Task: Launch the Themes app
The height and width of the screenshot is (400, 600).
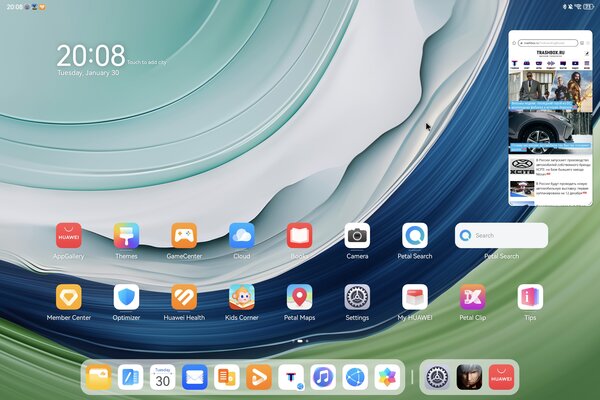Action: pyautogui.click(x=126, y=235)
